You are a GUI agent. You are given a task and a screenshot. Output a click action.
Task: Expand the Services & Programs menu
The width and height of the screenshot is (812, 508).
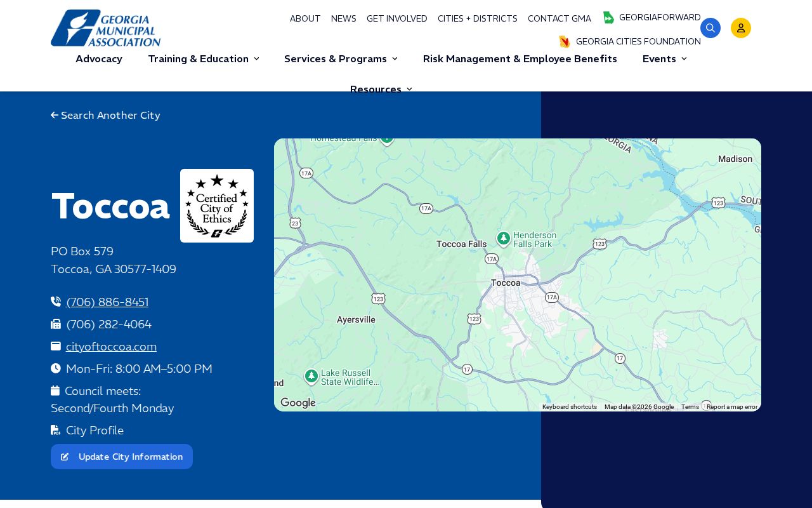(x=341, y=59)
